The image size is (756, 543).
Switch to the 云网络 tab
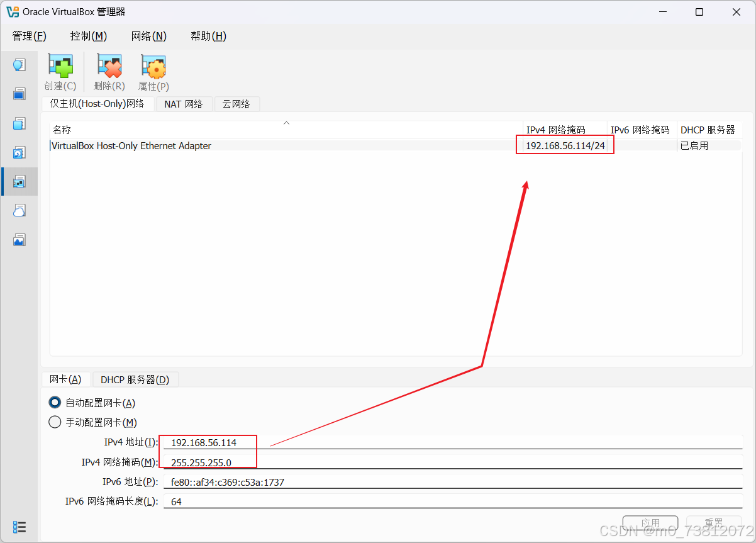click(236, 104)
